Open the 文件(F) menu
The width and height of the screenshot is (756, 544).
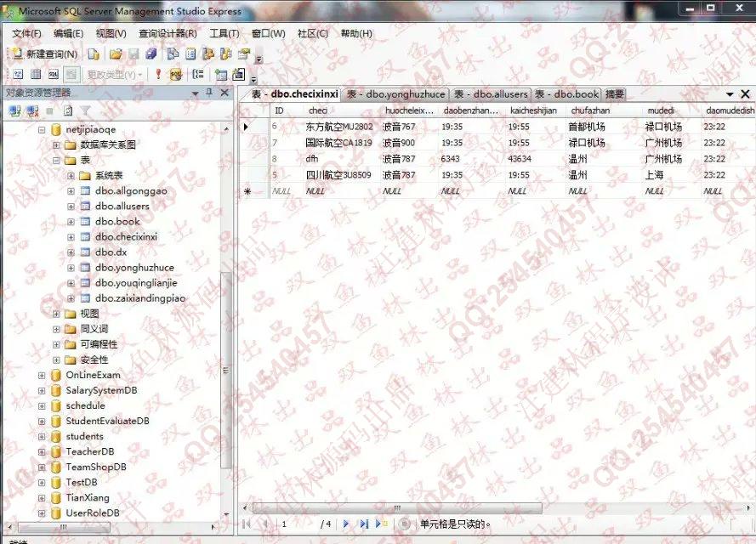point(27,33)
